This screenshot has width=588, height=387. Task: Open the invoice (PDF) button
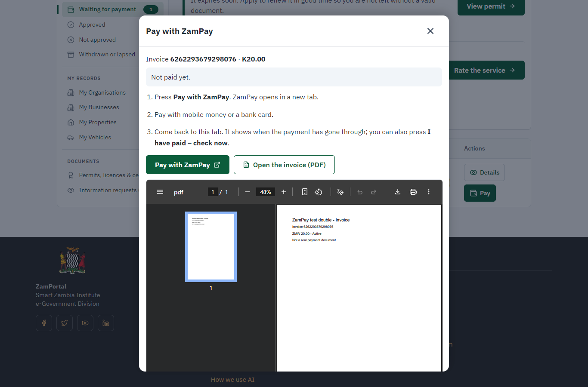(284, 165)
